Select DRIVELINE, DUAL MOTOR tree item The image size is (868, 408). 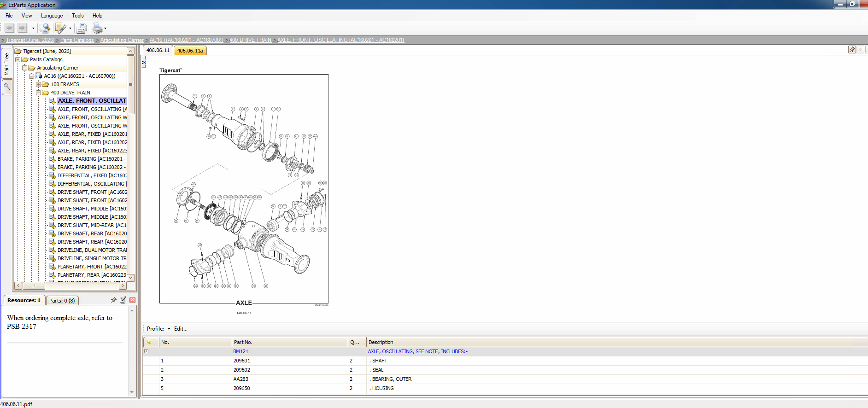click(92, 250)
